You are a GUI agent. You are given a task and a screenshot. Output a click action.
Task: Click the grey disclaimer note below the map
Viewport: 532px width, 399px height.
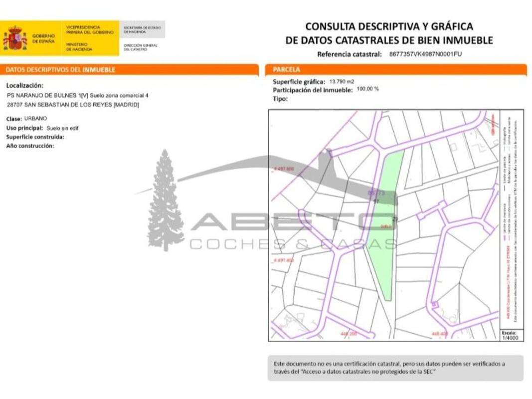[x=395, y=368]
